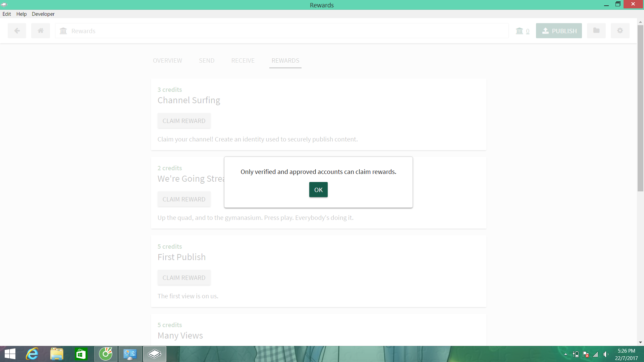
Task: Click the volume speaker tray icon
Action: click(x=606, y=354)
